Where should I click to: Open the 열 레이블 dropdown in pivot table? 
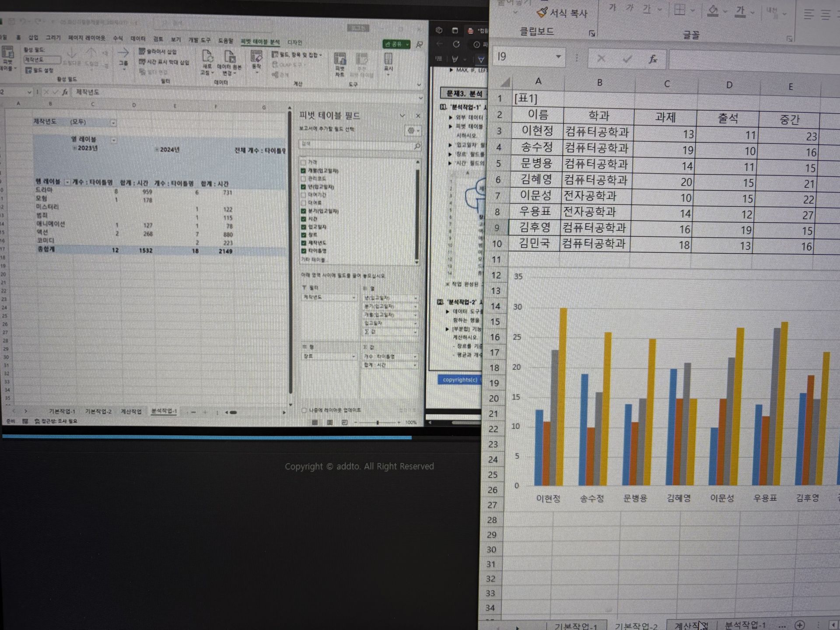coord(113,140)
